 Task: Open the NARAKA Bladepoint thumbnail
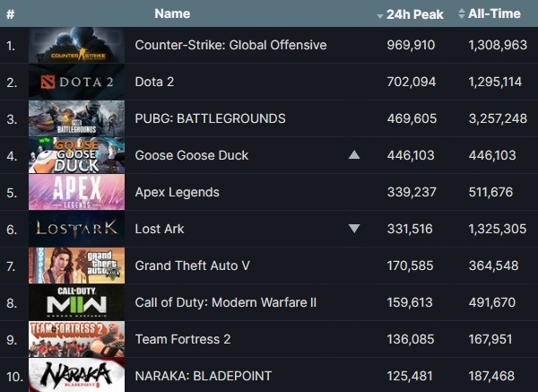[x=76, y=375]
